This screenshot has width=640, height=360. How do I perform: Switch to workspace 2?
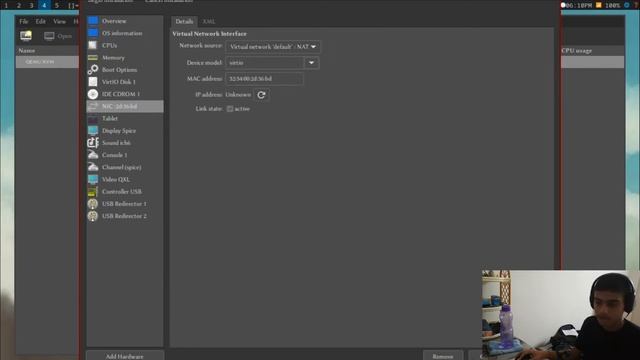coord(19,5)
